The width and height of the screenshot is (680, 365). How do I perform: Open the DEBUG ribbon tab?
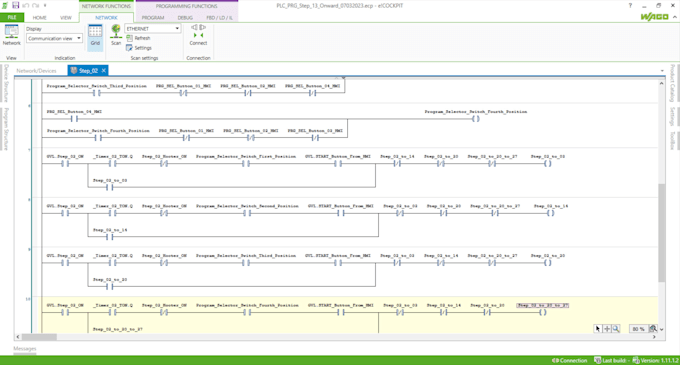coord(185,18)
